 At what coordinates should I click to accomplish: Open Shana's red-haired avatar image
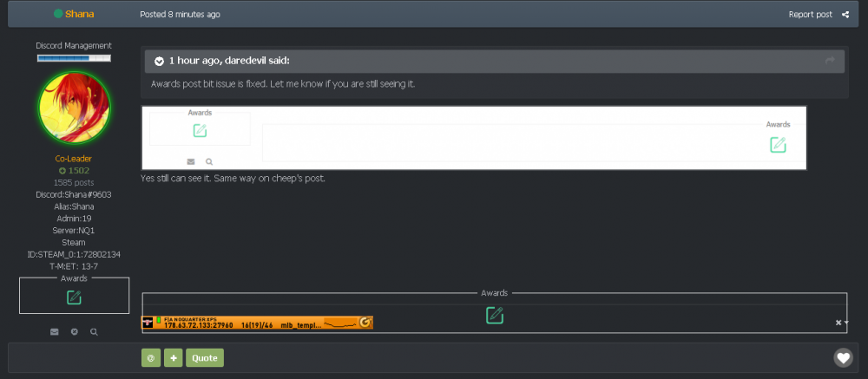[74, 108]
